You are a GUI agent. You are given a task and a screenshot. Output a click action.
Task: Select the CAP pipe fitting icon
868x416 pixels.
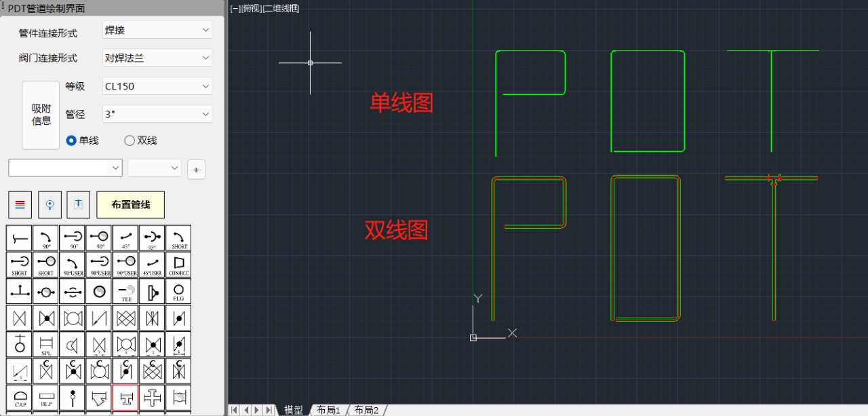20,398
